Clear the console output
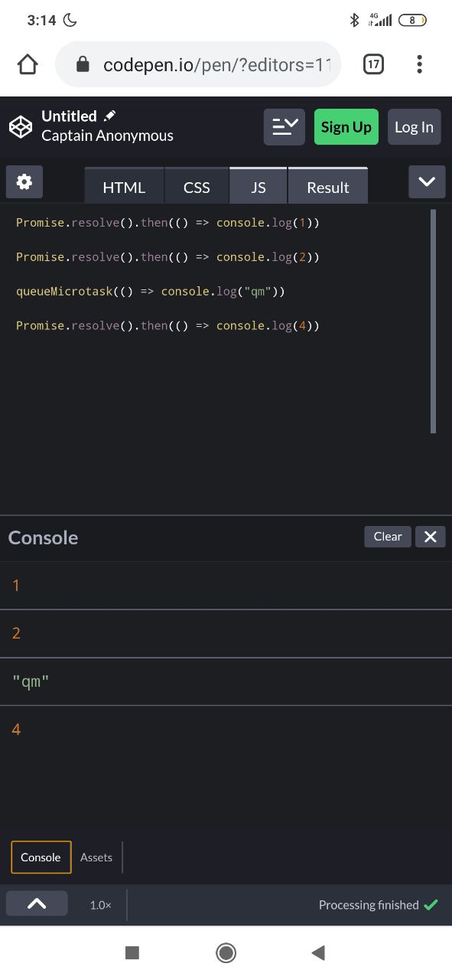 388,537
